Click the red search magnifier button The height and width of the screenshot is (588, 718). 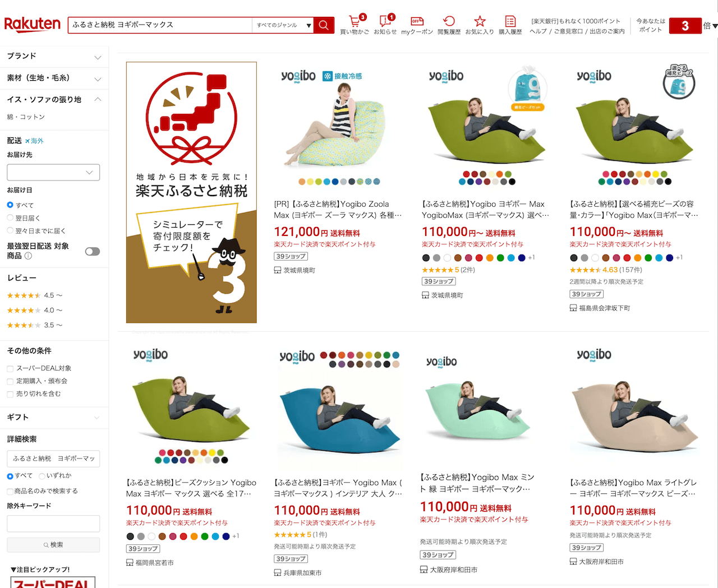[x=324, y=25]
